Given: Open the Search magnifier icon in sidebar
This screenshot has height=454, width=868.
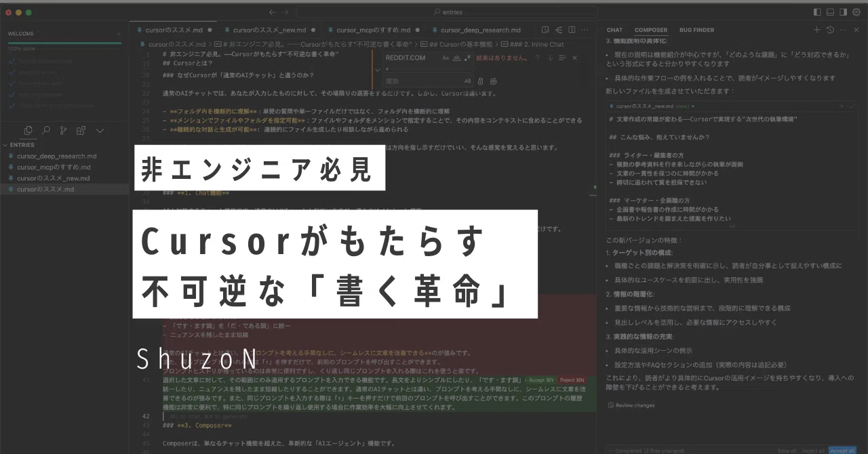Looking at the screenshot, I should pos(45,130).
